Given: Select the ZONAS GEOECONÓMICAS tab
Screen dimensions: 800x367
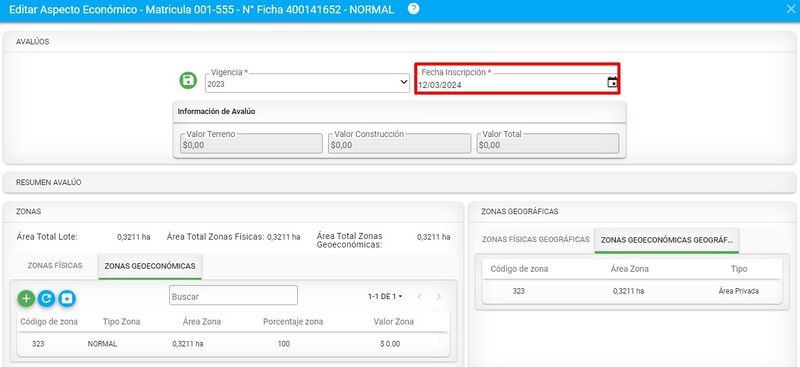Looking at the screenshot, I should 150,266.
